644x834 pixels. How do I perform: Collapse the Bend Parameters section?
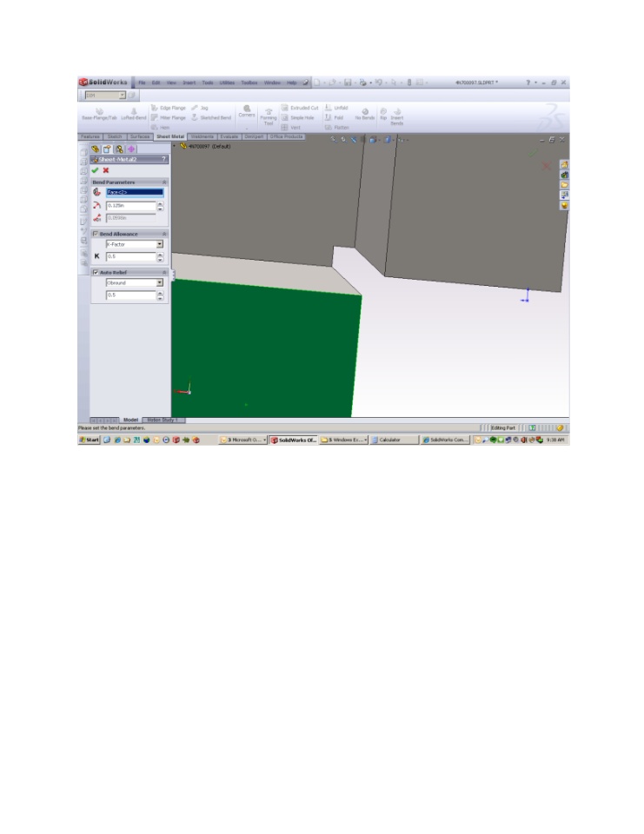164,182
